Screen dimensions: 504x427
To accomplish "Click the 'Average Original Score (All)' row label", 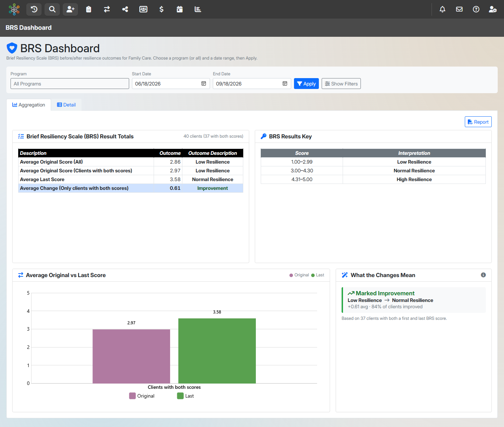I will click(51, 162).
